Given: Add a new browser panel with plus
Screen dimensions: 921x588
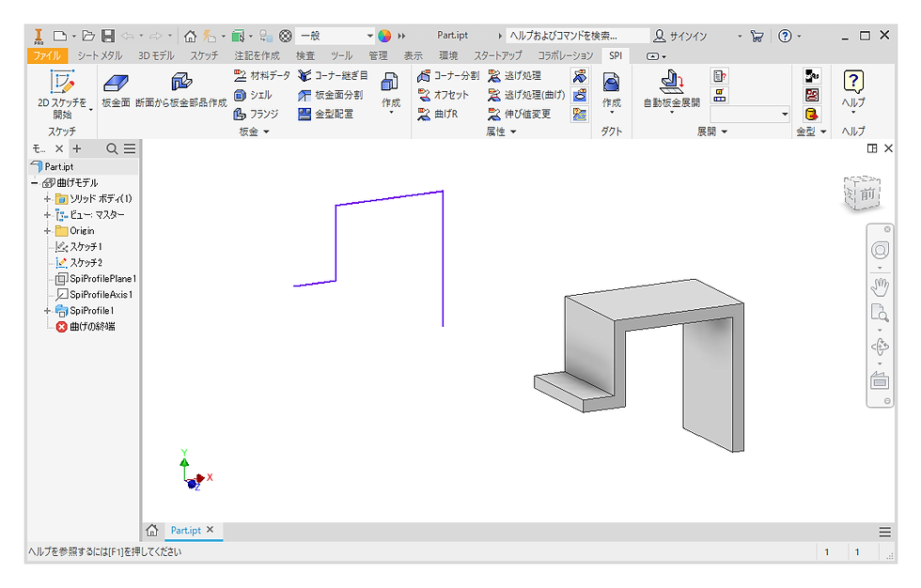Looking at the screenshot, I should click(x=76, y=148).
